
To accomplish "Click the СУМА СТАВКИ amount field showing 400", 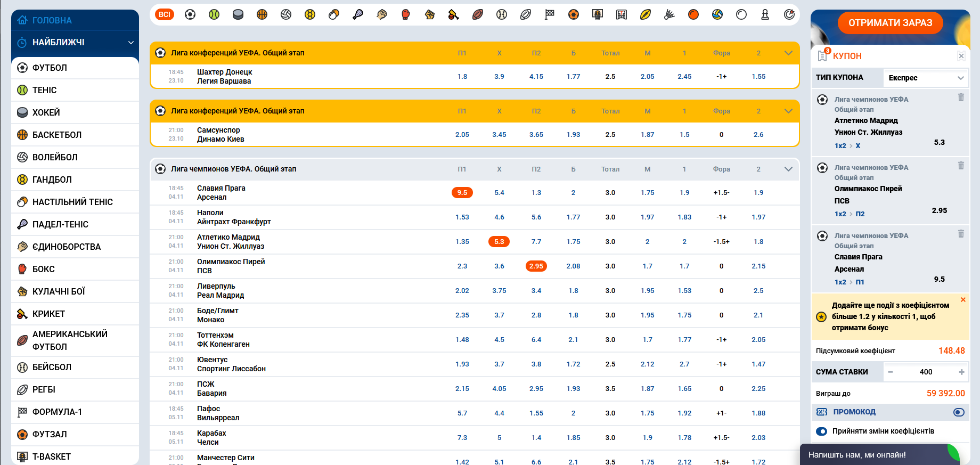I will [926, 372].
